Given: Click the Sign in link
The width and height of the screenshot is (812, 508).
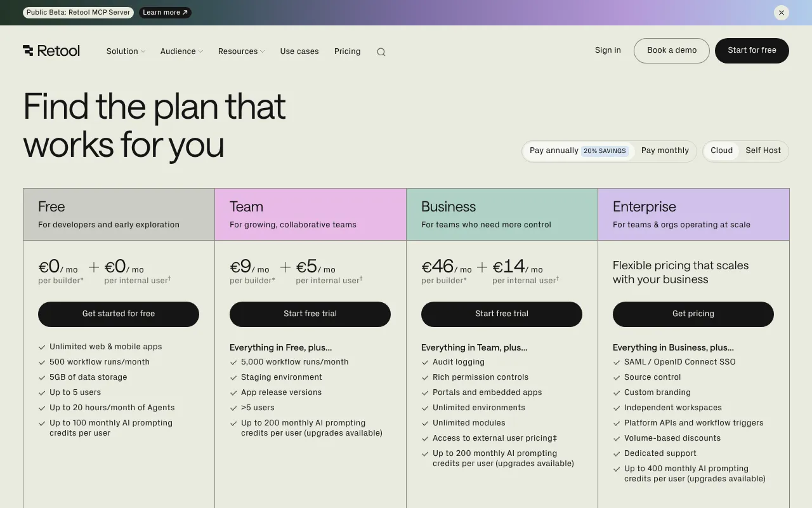Looking at the screenshot, I should (x=608, y=50).
